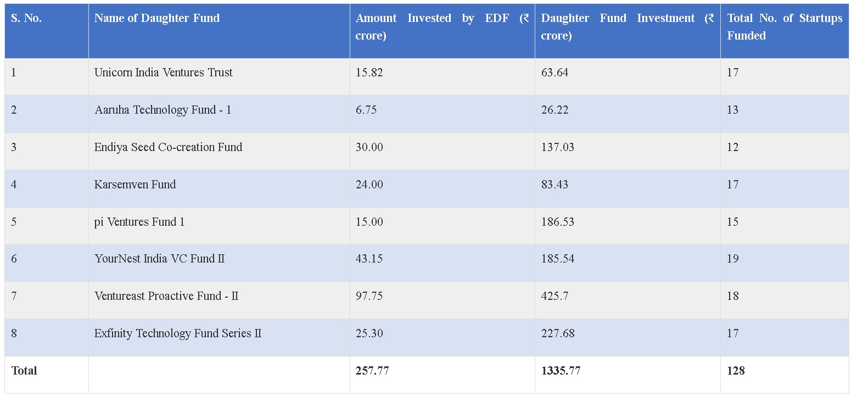This screenshot has width=868, height=396.
Task: Click the 19 startups cell for YourNest
Action: point(733,259)
